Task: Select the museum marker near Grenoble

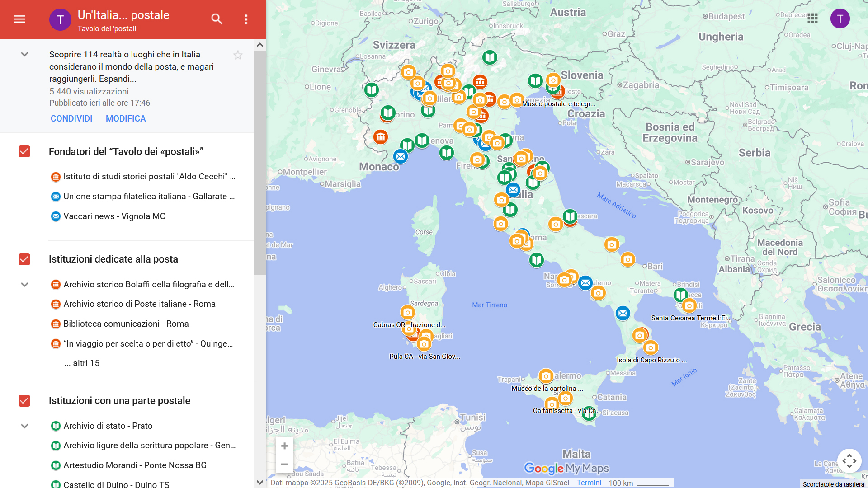Action: [381, 136]
